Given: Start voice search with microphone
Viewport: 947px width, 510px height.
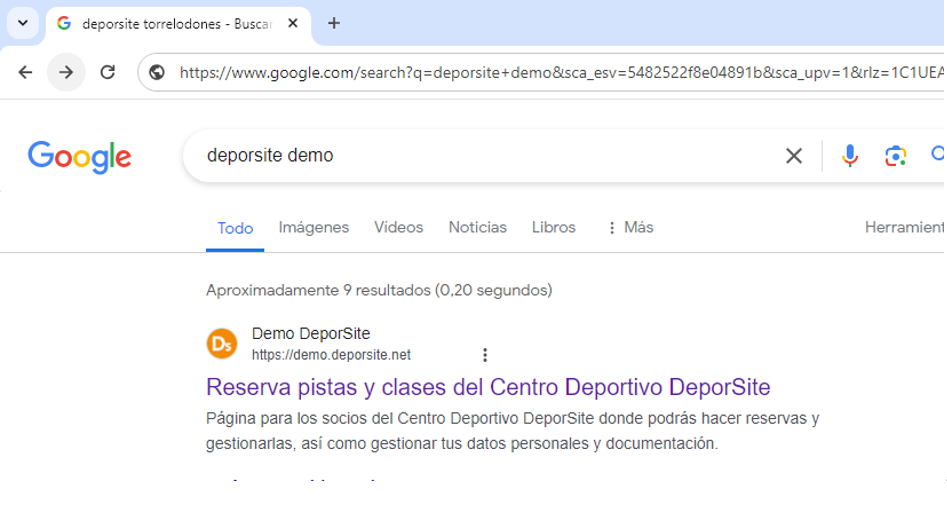Looking at the screenshot, I should (x=850, y=156).
